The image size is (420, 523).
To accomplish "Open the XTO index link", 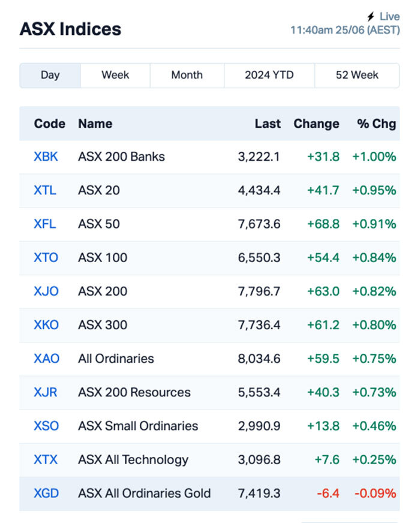I will point(46,258).
